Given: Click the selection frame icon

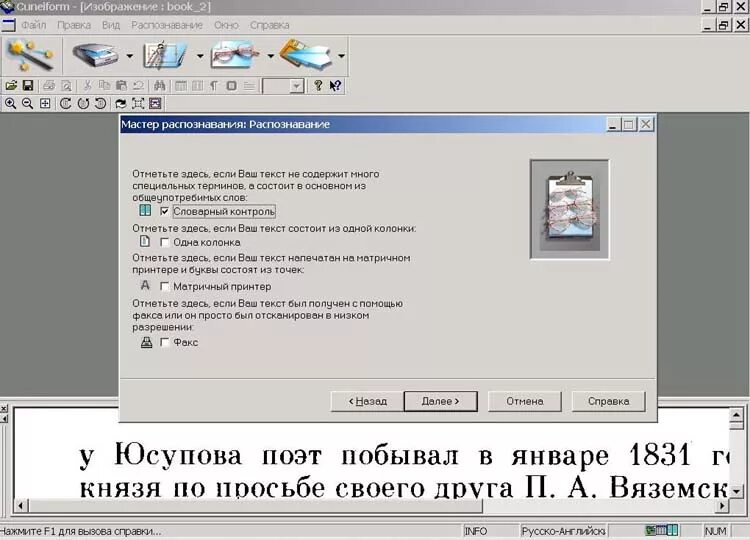Looking at the screenshot, I should point(138,103).
